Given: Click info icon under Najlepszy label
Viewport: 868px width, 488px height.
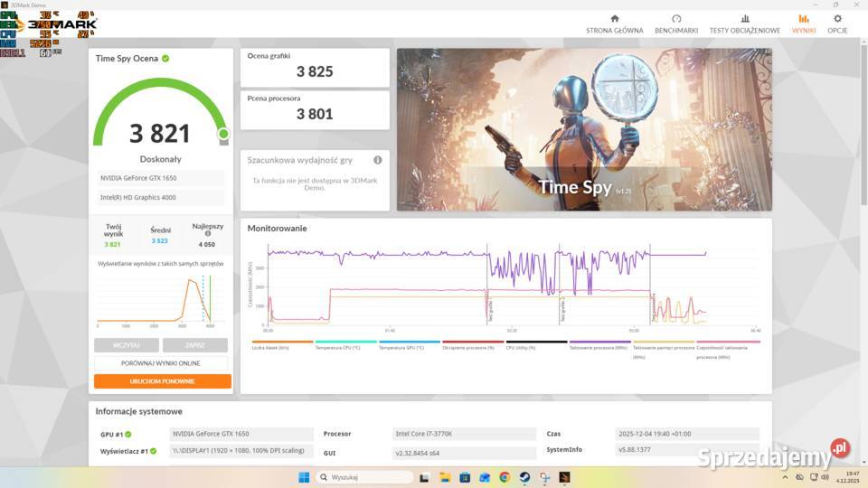Looking at the screenshot, I should [x=208, y=233].
